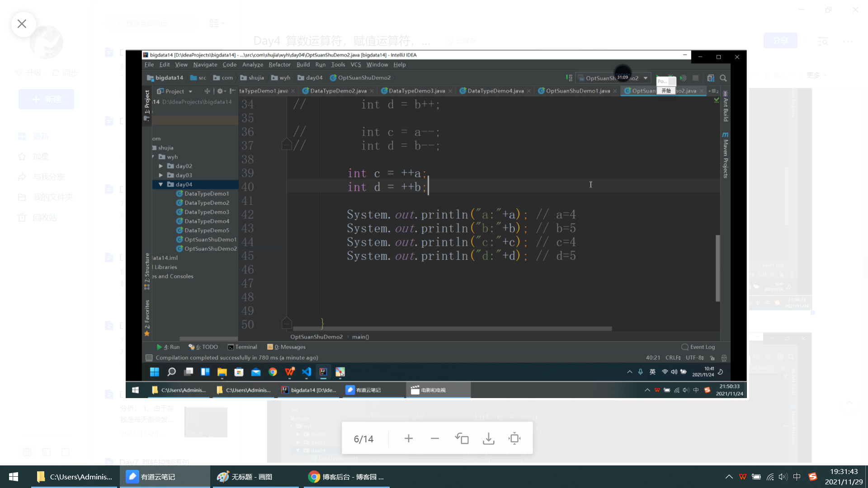Open the 19:31:43 clock and calendar

click(x=844, y=477)
